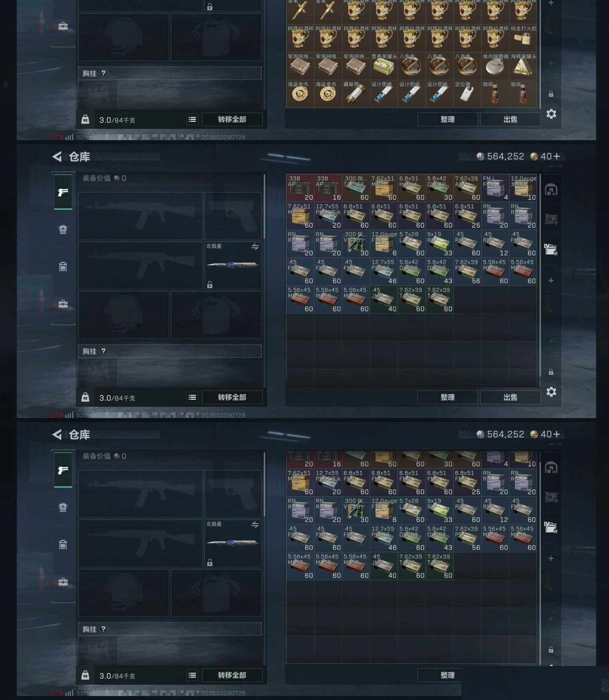
Task: Select the 定位器 locator item
Action: click(467, 93)
